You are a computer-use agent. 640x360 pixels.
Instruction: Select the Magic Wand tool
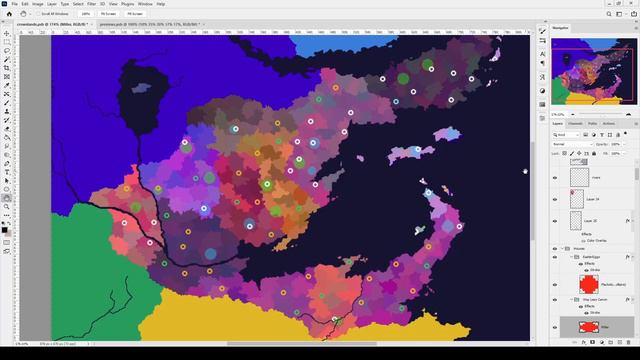click(7, 60)
